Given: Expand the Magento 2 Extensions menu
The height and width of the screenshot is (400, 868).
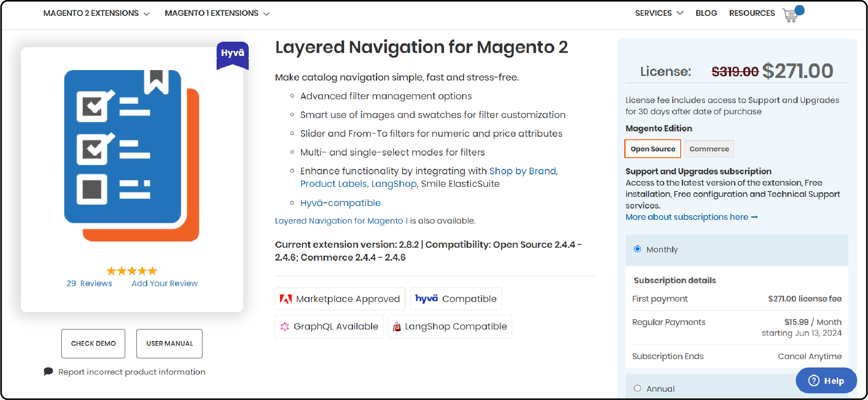Looking at the screenshot, I should tap(96, 13).
